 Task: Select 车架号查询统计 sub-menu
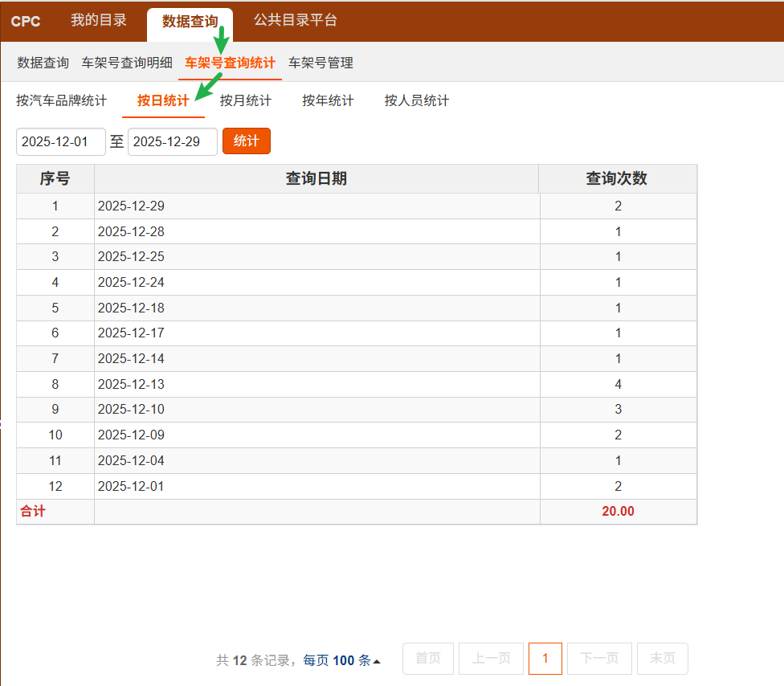pyautogui.click(x=230, y=63)
